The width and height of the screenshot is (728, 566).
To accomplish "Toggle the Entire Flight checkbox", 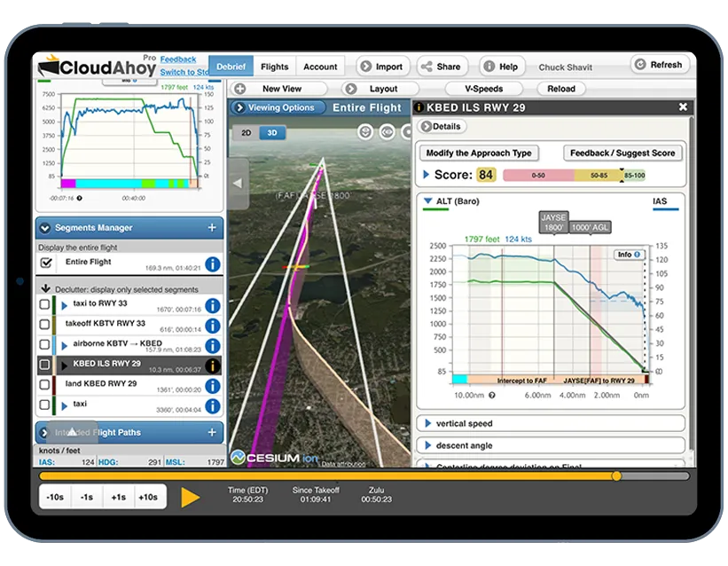I will [x=46, y=263].
